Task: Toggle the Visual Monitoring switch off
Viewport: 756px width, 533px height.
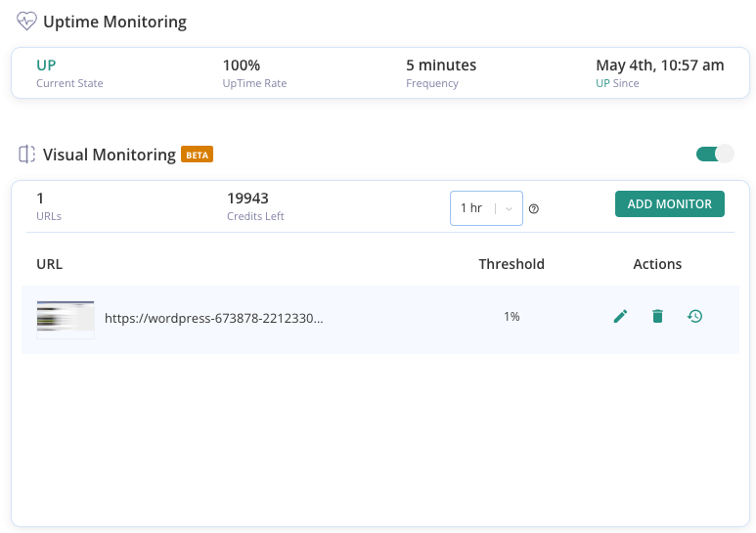Action: tap(715, 154)
